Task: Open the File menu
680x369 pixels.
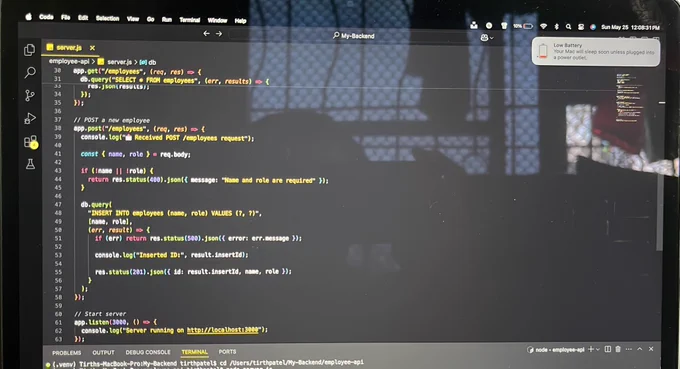Action: click(65, 17)
